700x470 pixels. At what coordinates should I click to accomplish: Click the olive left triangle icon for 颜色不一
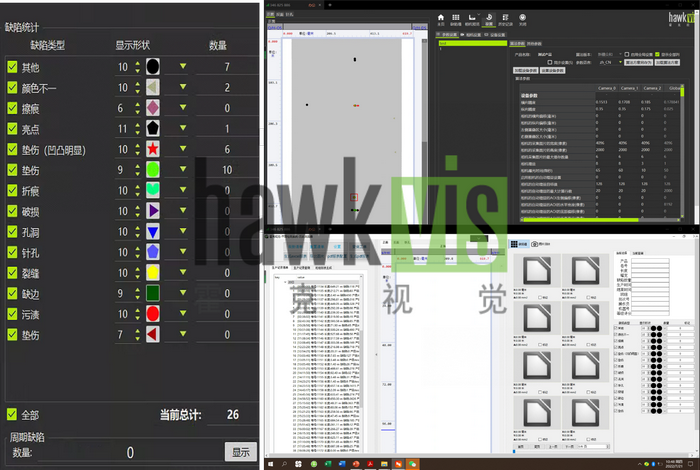[153, 87]
